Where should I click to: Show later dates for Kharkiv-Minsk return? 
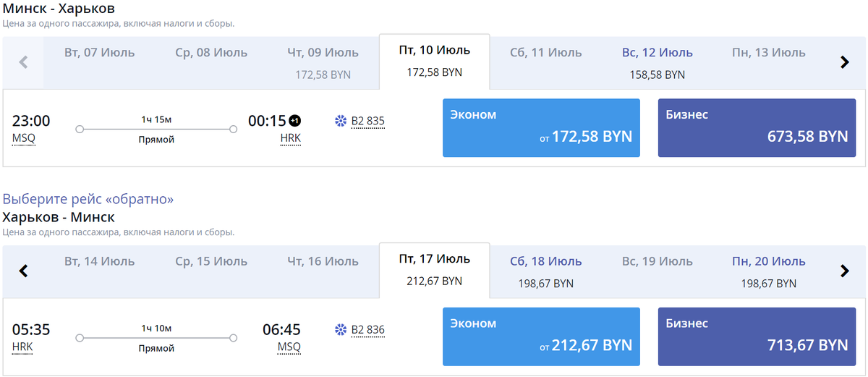click(844, 271)
